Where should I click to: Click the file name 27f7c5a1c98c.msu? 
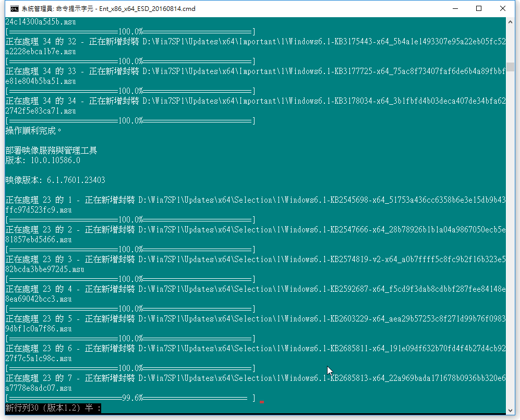click(x=39, y=359)
